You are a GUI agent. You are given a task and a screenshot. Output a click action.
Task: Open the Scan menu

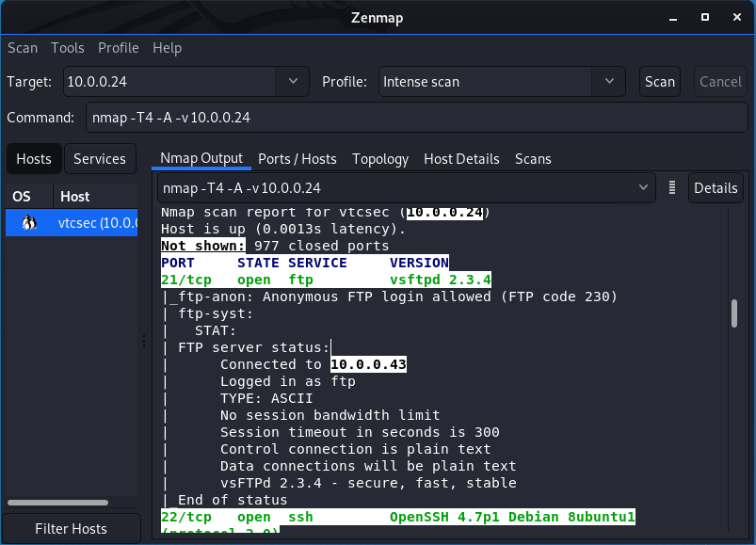click(x=23, y=48)
